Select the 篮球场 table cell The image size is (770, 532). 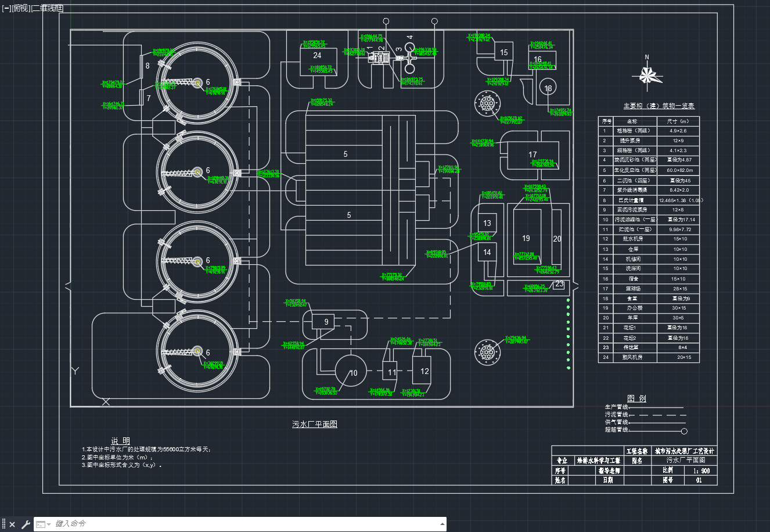click(x=634, y=289)
